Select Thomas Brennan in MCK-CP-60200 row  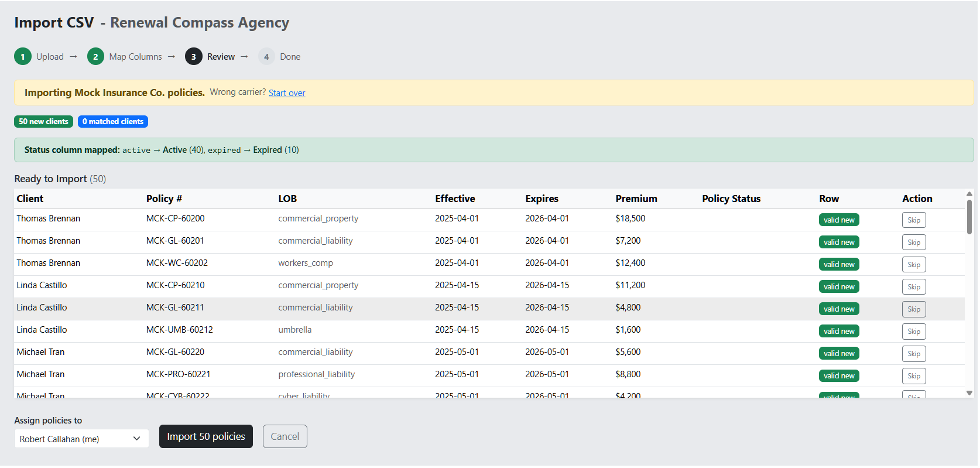(49, 218)
